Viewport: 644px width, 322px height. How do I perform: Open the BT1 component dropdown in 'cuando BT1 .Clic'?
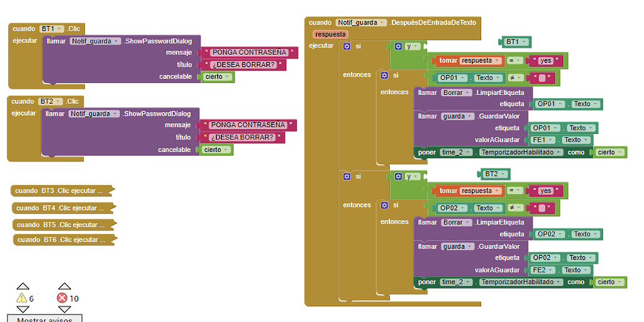pyautogui.click(x=52, y=29)
